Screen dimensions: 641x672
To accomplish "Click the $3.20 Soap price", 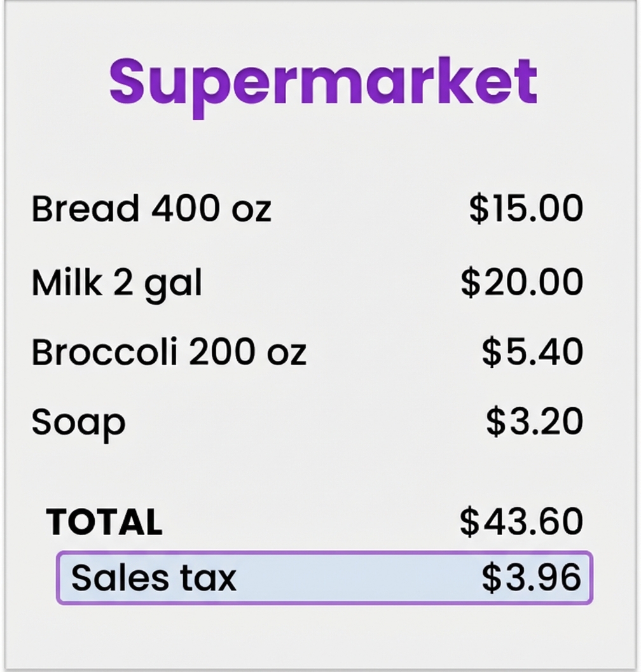I will [534, 421].
